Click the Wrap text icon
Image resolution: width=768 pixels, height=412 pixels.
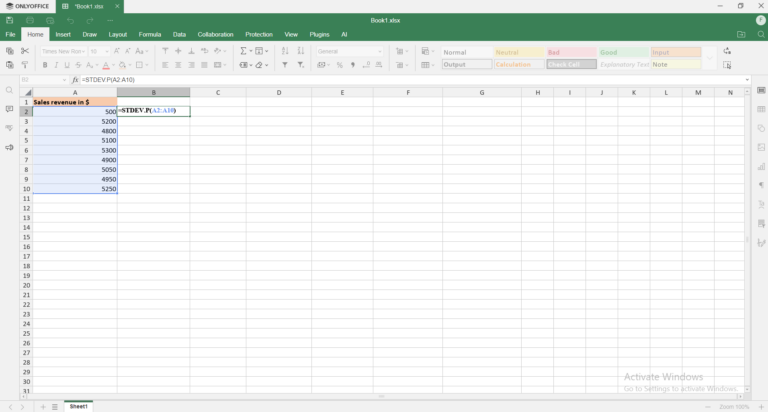click(x=205, y=51)
